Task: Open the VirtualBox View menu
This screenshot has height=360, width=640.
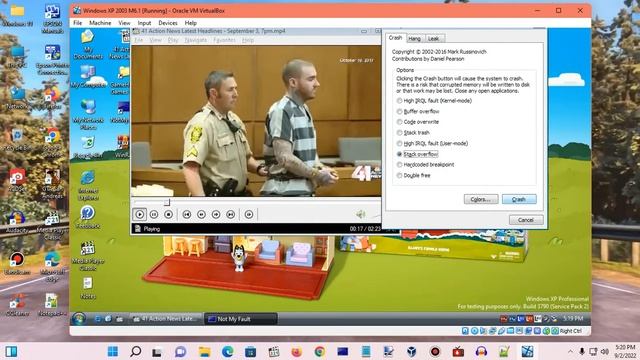Action: coord(124,23)
